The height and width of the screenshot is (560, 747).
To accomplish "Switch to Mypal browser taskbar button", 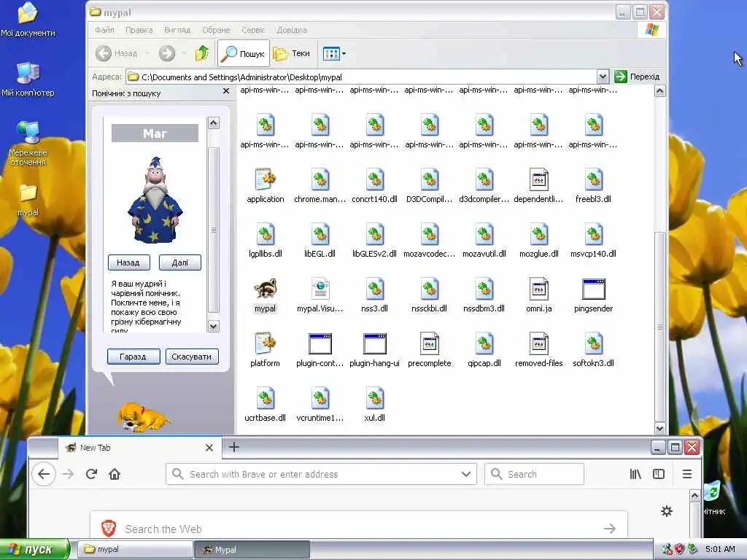I will 252,550.
